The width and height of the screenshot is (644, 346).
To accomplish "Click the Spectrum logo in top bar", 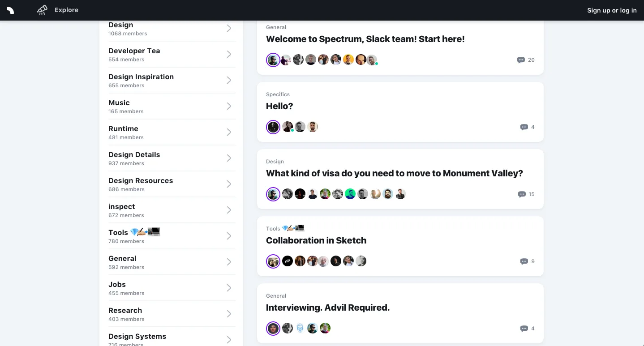I will pos(10,10).
